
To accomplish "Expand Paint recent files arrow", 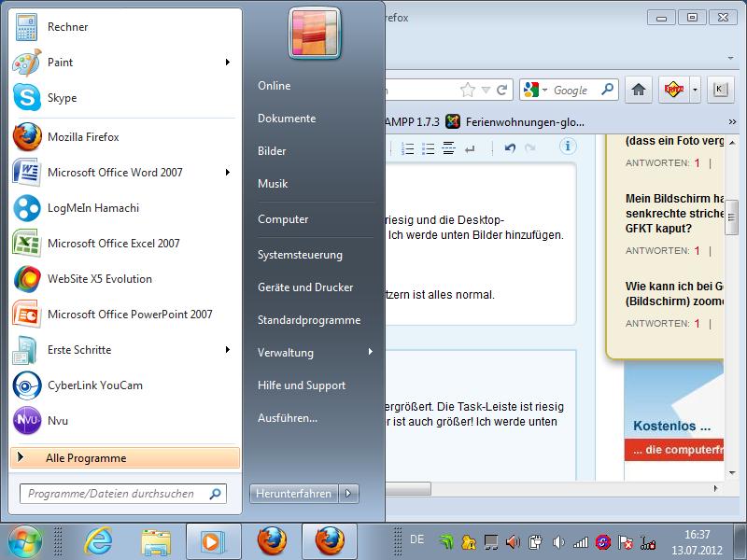I will [x=228, y=62].
